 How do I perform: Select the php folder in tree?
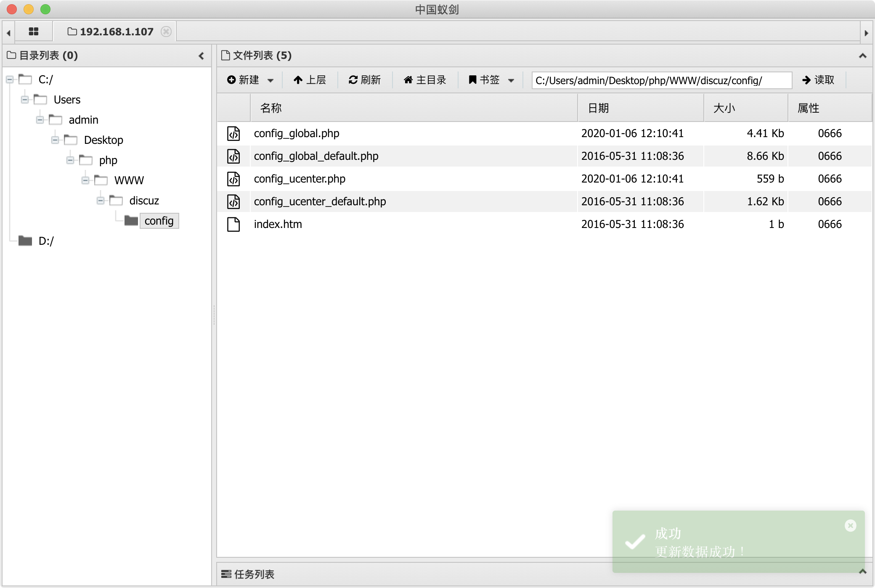108,160
